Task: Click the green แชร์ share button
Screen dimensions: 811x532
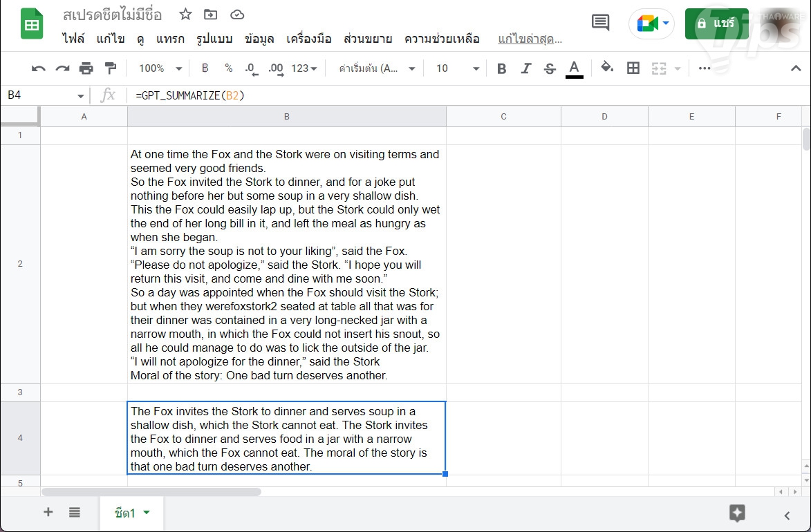Action: [716, 23]
